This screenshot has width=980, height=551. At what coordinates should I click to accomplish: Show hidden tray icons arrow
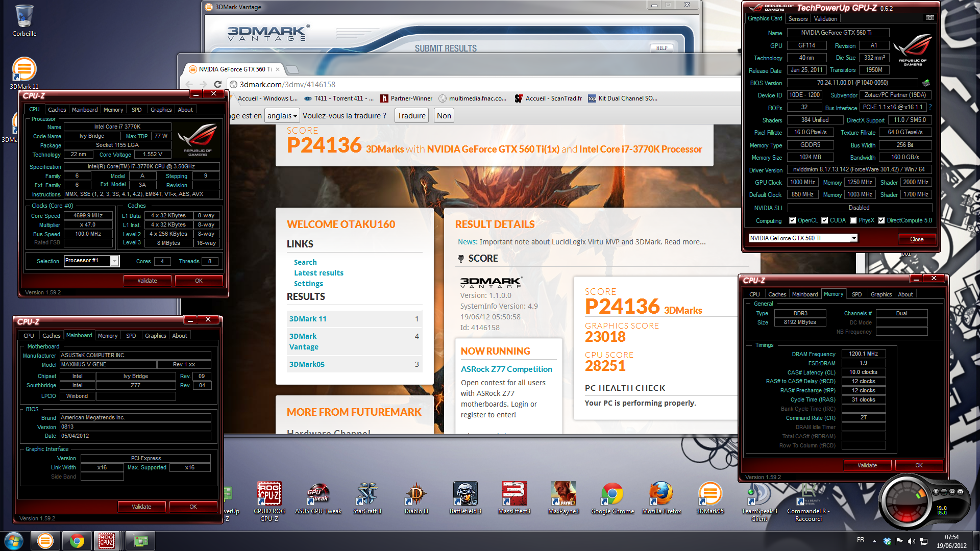click(x=874, y=541)
